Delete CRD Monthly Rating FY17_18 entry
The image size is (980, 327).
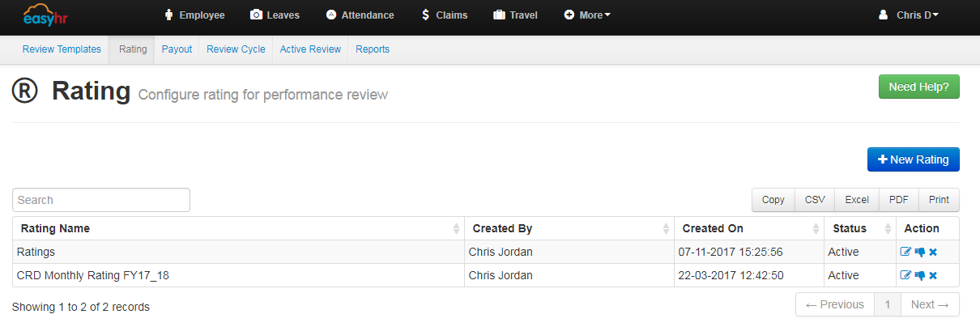933,276
